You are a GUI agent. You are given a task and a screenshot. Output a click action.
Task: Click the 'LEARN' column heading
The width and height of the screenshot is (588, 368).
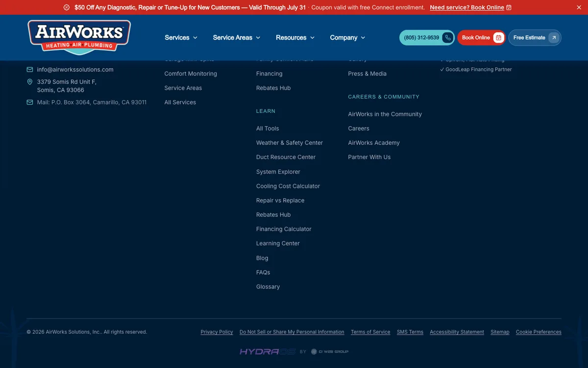[266, 111]
